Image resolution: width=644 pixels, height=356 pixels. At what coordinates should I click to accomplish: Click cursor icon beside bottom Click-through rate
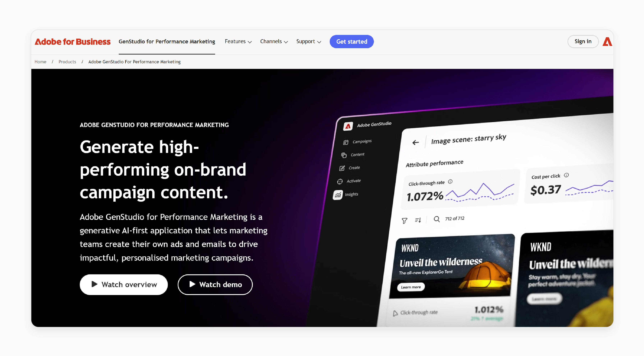point(395,313)
